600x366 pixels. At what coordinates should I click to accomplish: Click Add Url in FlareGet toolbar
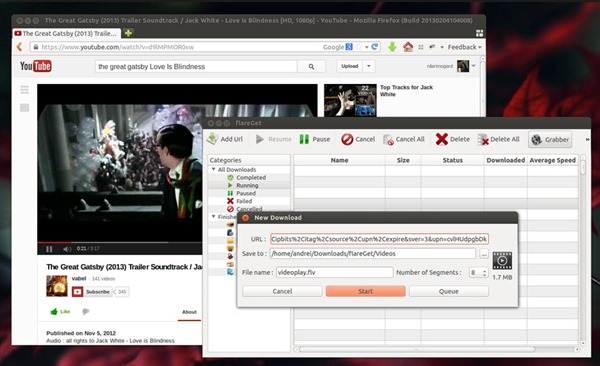[225, 139]
